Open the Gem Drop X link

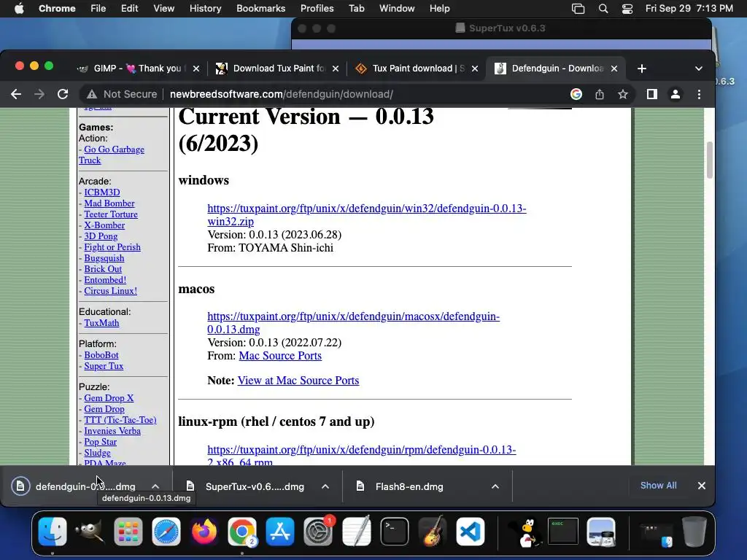pos(109,398)
